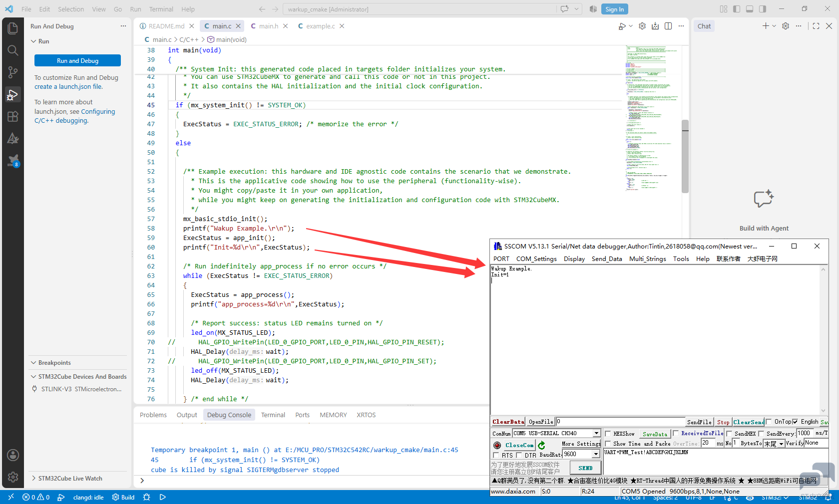Open the Search view in activity bar
The image size is (839, 504).
coord(13,50)
